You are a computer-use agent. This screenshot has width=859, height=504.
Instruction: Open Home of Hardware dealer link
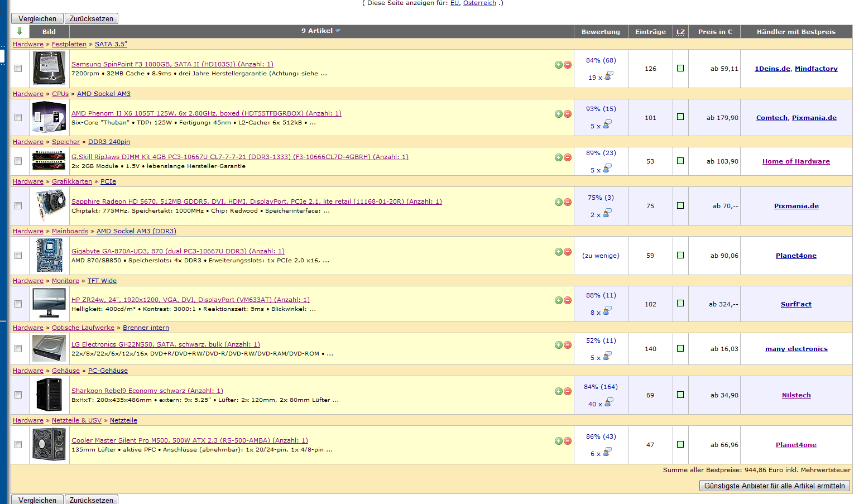coord(796,161)
